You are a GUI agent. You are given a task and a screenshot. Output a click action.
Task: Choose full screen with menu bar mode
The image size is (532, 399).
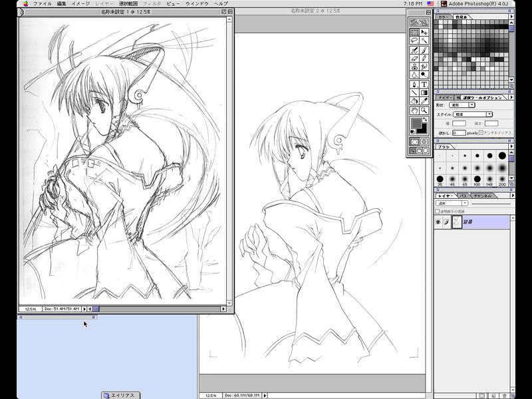click(420, 151)
